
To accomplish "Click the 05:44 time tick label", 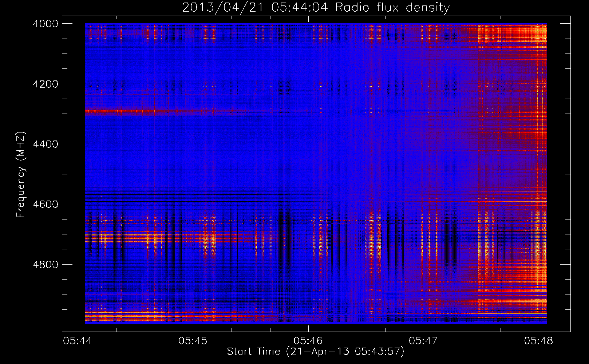I will pyautogui.click(x=78, y=341).
